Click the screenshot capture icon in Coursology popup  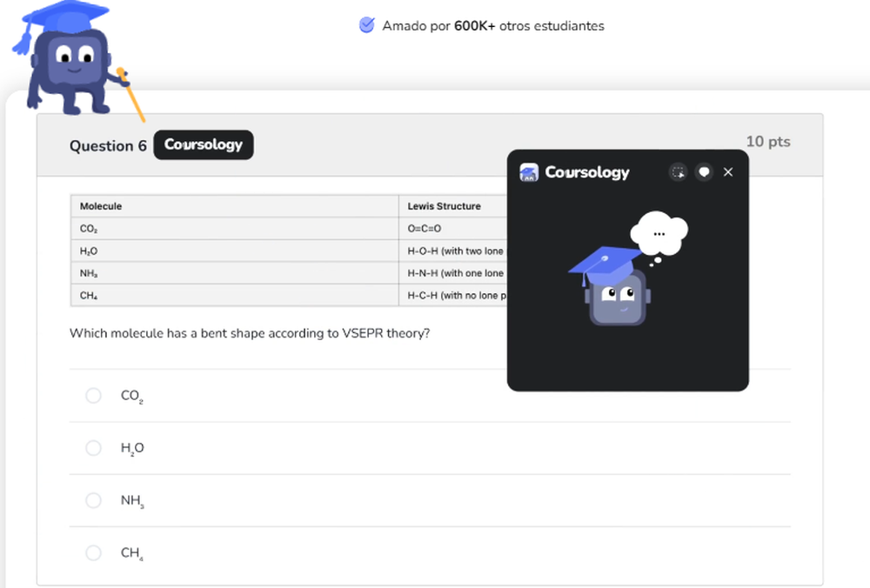click(x=678, y=172)
